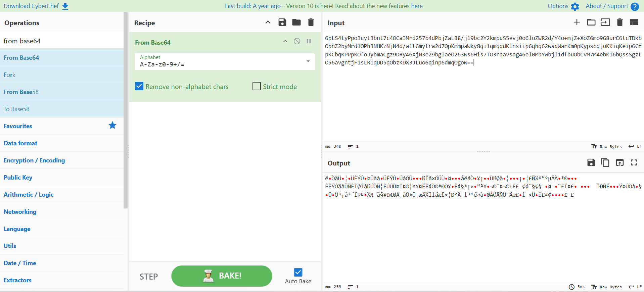Set breakpoint on From Base64 step
The image size is (644, 292).
point(309,41)
